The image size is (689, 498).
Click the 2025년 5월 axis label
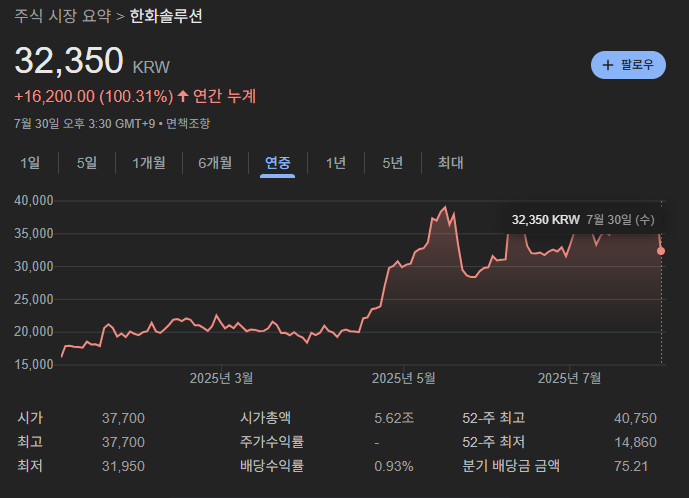pos(403,378)
